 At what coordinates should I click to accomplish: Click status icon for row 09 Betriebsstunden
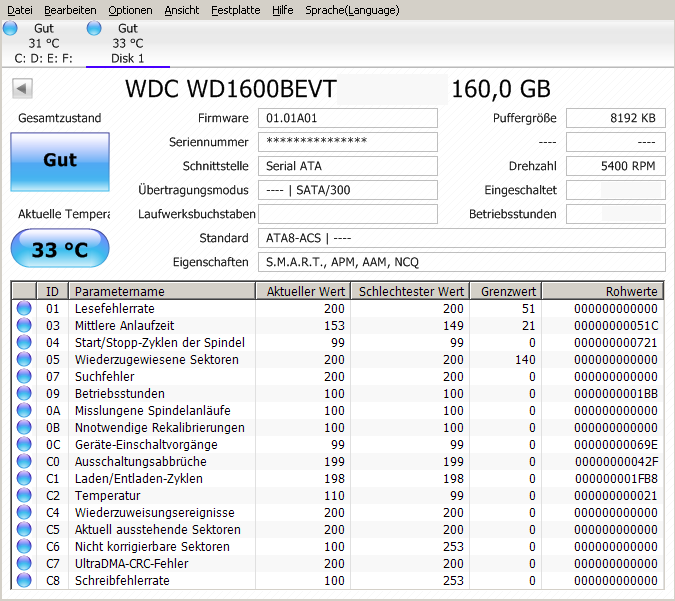tap(24, 393)
